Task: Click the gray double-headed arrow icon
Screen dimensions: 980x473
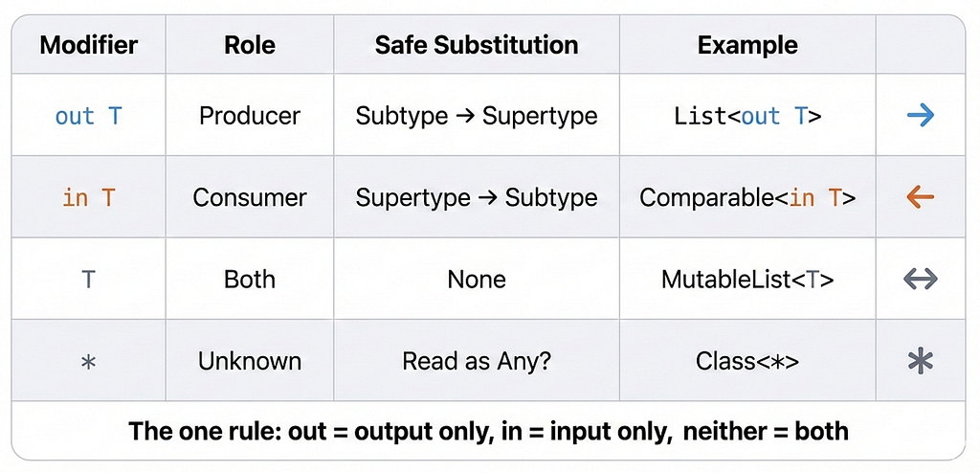Action: (921, 279)
